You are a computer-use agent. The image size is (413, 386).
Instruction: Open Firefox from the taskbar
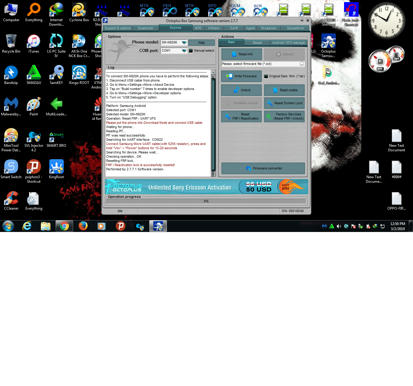[83, 226]
